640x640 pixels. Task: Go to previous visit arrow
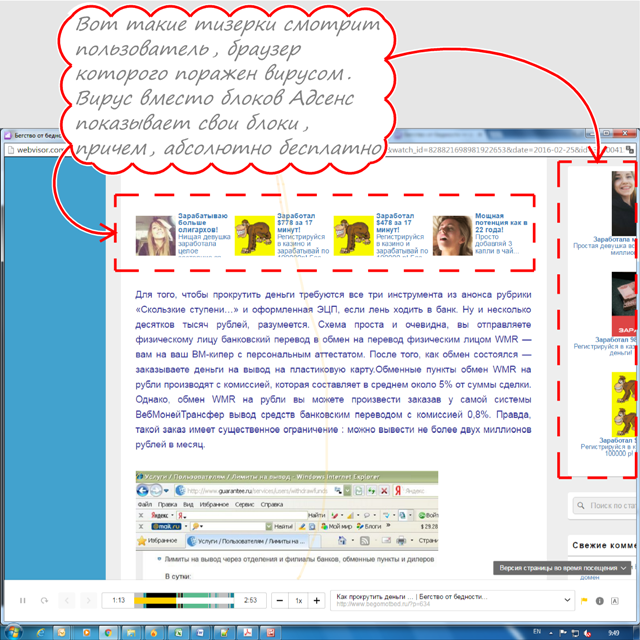click(67, 600)
